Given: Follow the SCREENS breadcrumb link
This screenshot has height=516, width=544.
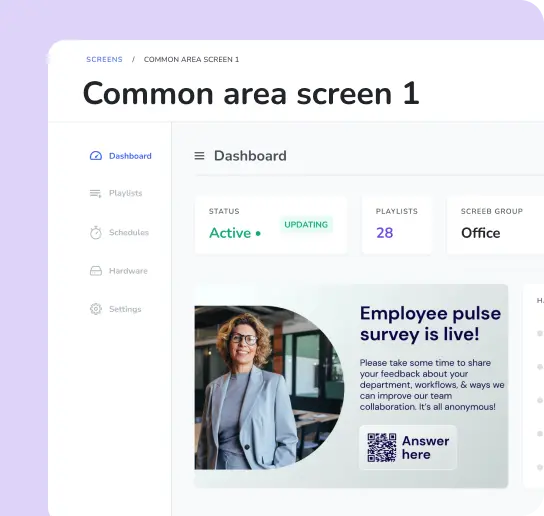Looking at the screenshot, I should [x=104, y=59].
